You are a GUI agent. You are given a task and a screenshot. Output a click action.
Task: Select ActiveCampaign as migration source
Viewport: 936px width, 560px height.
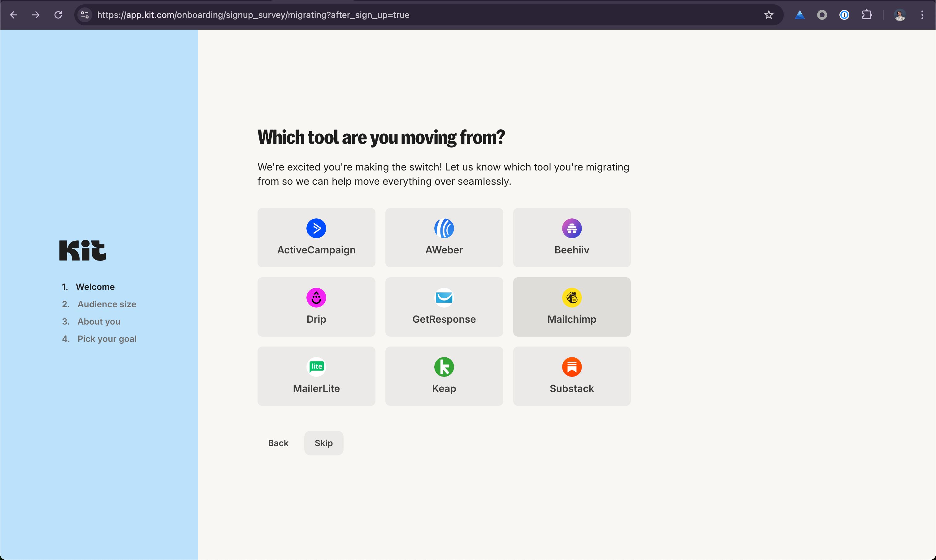coord(316,237)
